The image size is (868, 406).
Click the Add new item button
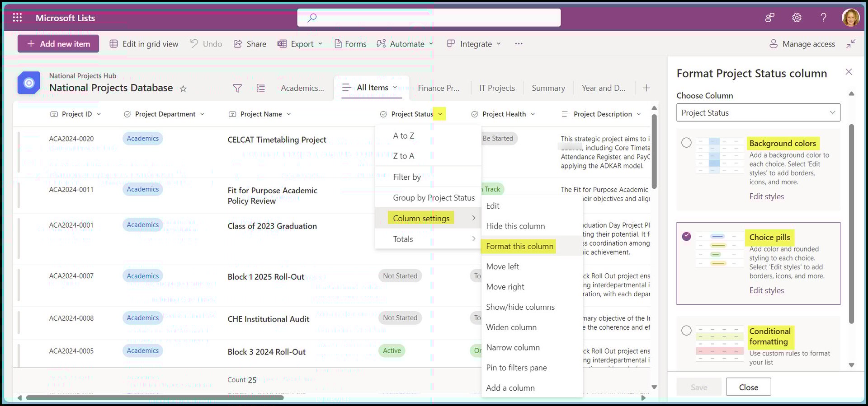click(58, 44)
